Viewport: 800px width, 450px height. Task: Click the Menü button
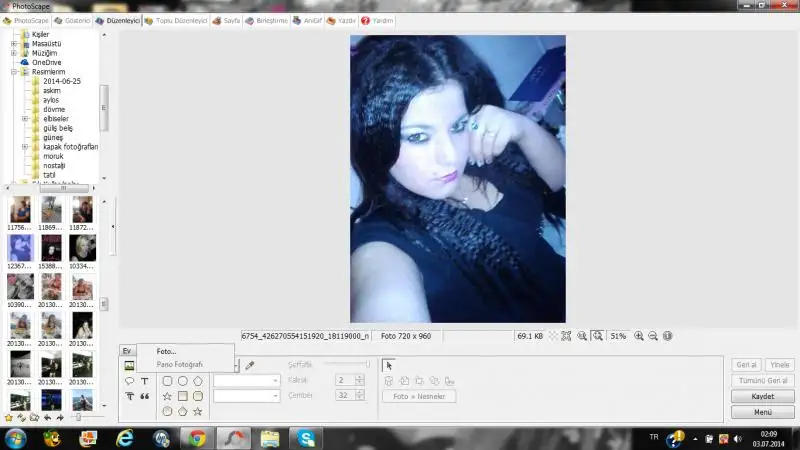(762, 411)
